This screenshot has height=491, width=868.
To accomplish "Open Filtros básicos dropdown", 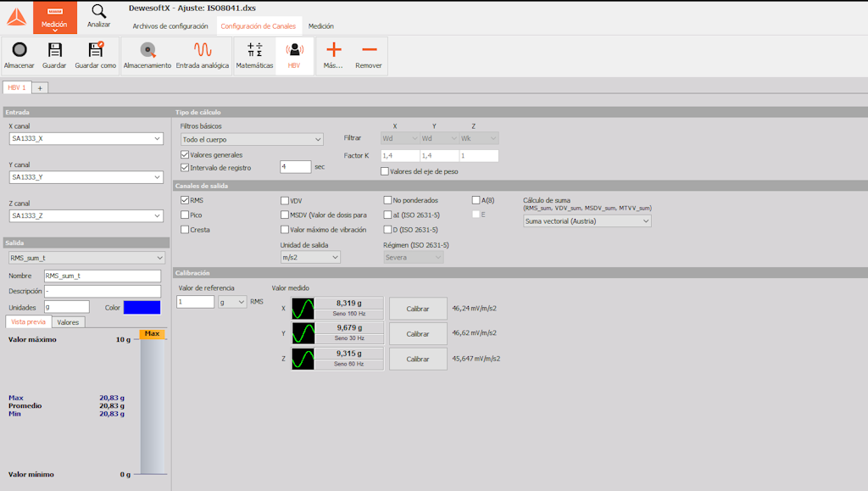I will [x=252, y=139].
